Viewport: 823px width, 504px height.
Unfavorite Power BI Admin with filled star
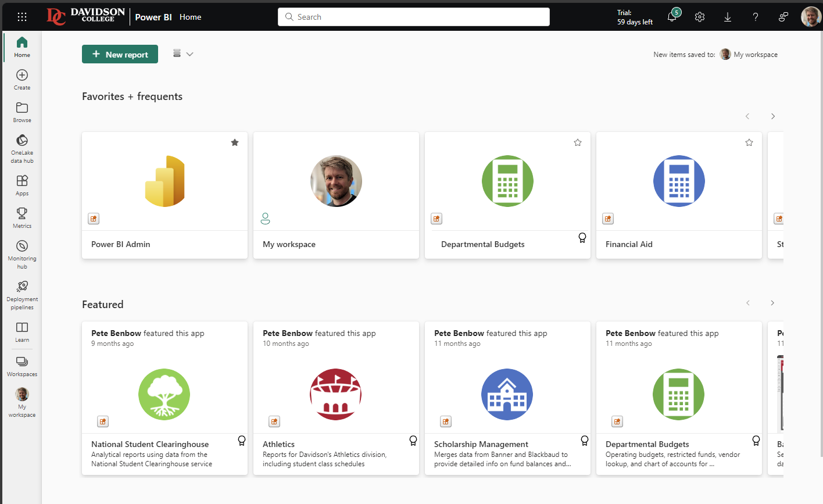coord(235,142)
